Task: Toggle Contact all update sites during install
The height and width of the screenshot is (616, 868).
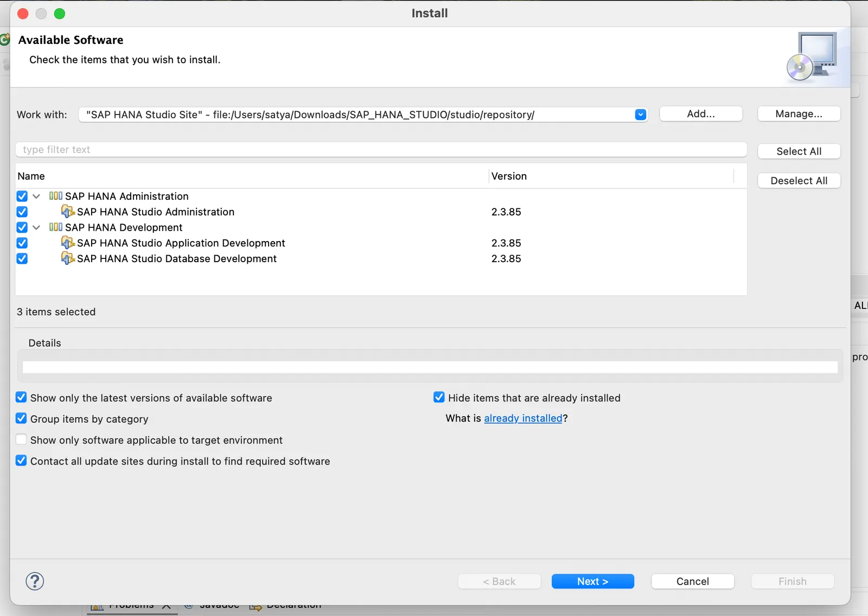Action: coord(21,461)
